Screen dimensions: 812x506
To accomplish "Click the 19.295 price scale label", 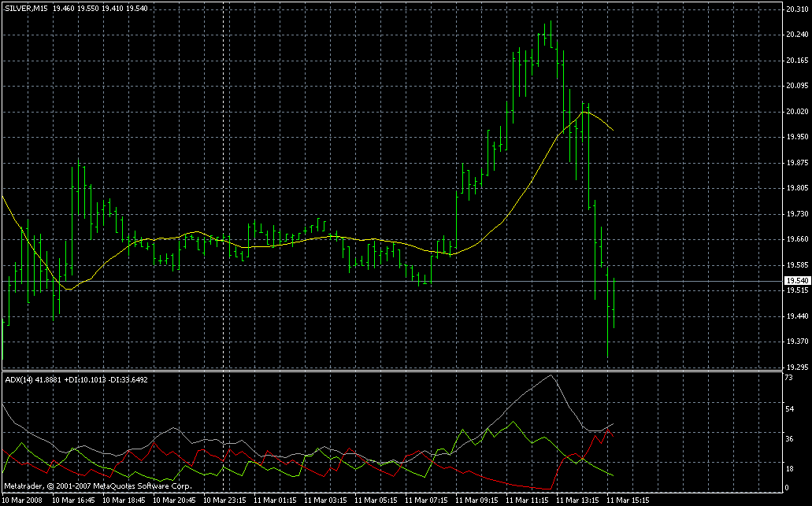I will point(795,367).
